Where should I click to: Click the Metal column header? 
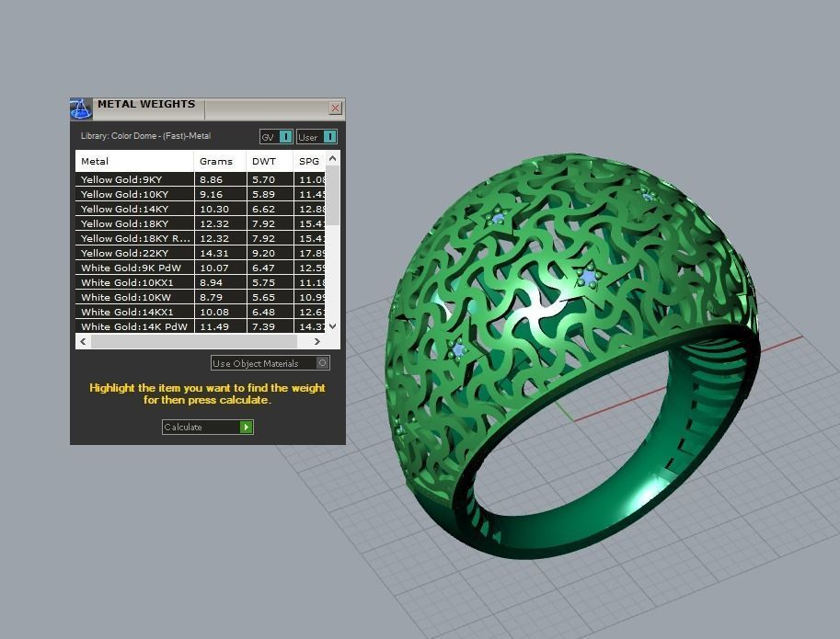pyautogui.click(x=134, y=161)
